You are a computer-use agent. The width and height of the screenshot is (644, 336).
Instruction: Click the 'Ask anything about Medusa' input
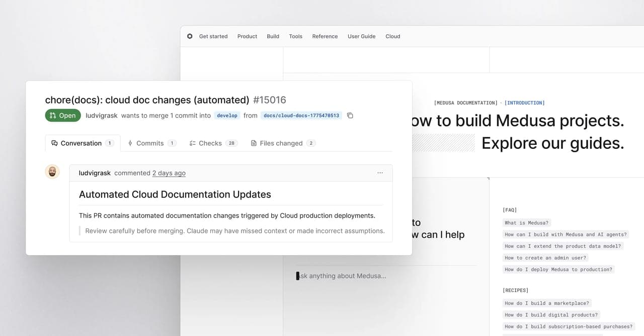coord(385,276)
